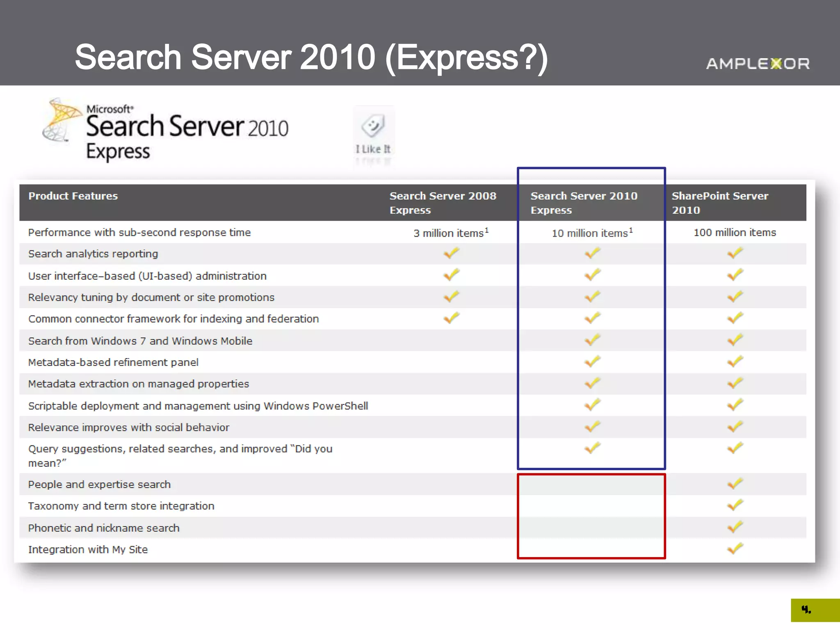Click Relevance improves checkmark under Search Server 2010 Express
840x630 pixels.
593,427
